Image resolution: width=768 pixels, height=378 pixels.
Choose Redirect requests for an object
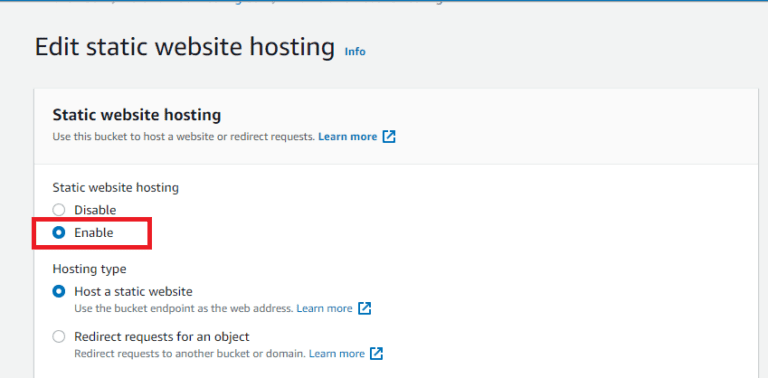59,337
